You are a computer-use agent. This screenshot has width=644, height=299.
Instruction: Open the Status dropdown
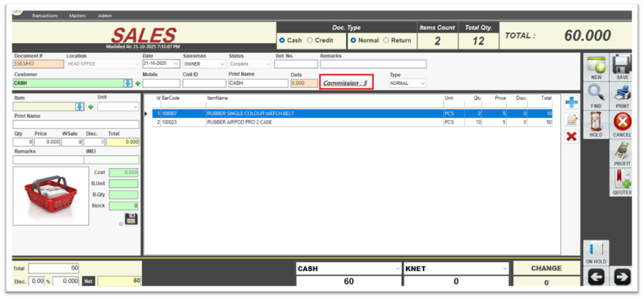click(268, 64)
